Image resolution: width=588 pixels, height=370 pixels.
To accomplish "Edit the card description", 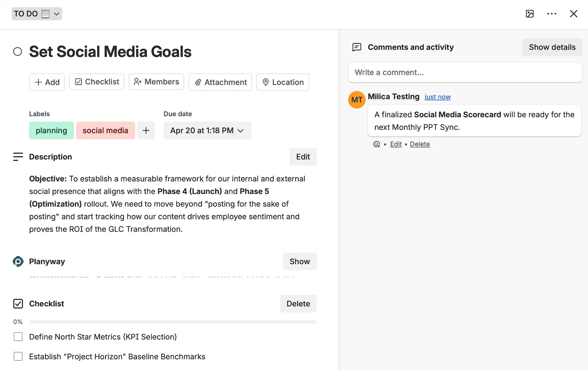I will point(303,157).
